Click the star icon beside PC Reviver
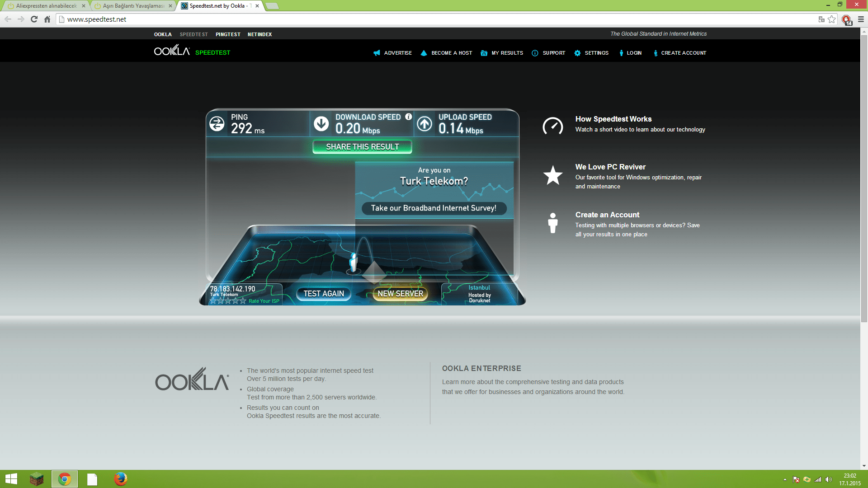The image size is (868, 488). click(552, 175)
